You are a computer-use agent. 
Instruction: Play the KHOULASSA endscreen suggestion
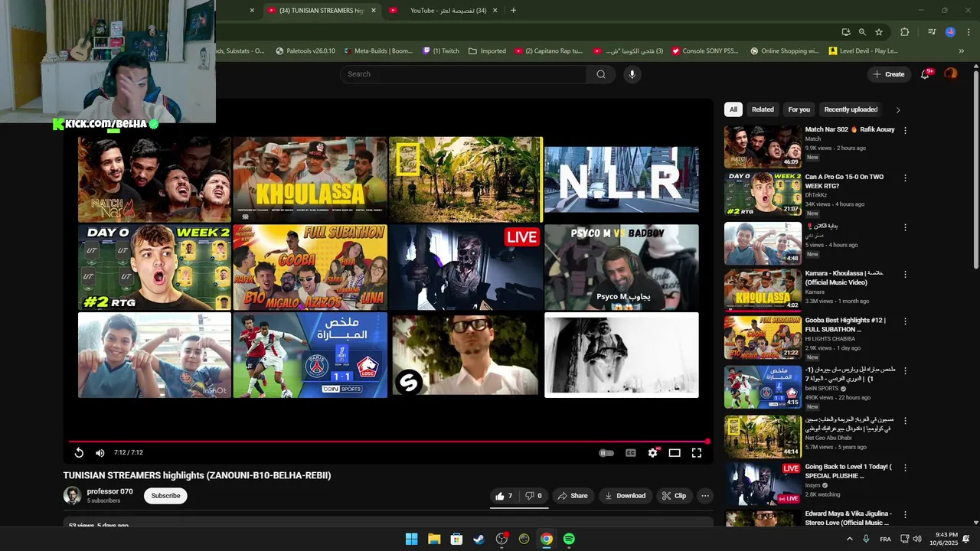[x=310, y=180]
